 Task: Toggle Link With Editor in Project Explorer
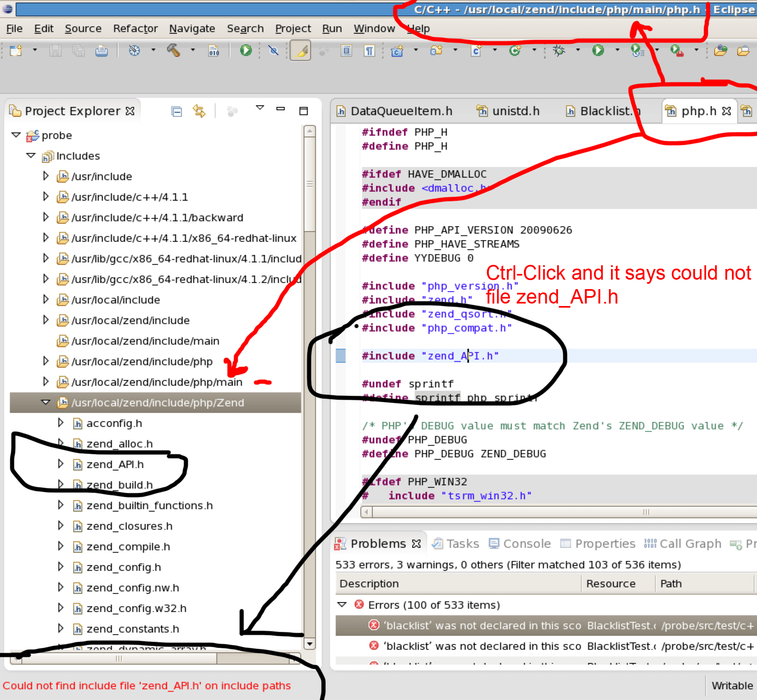click(199, 111)
